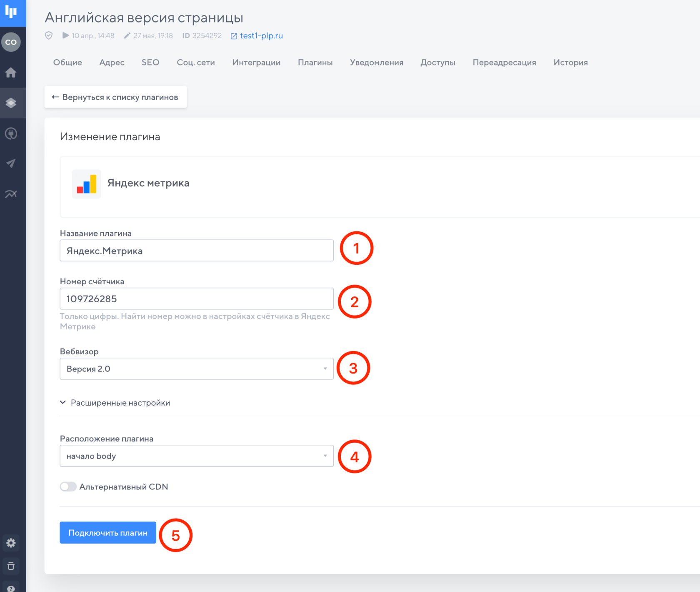Open the Вебвизор version dropdown
This screenshot has width=700, height=592.
point(197,369)
